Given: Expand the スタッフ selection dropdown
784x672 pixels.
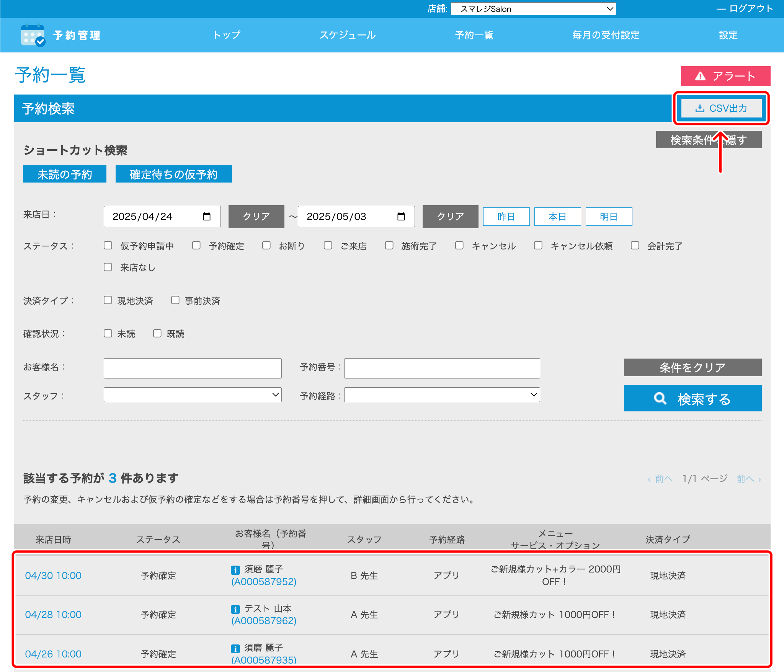Looking at the screenshot, I should coord(193,395).
